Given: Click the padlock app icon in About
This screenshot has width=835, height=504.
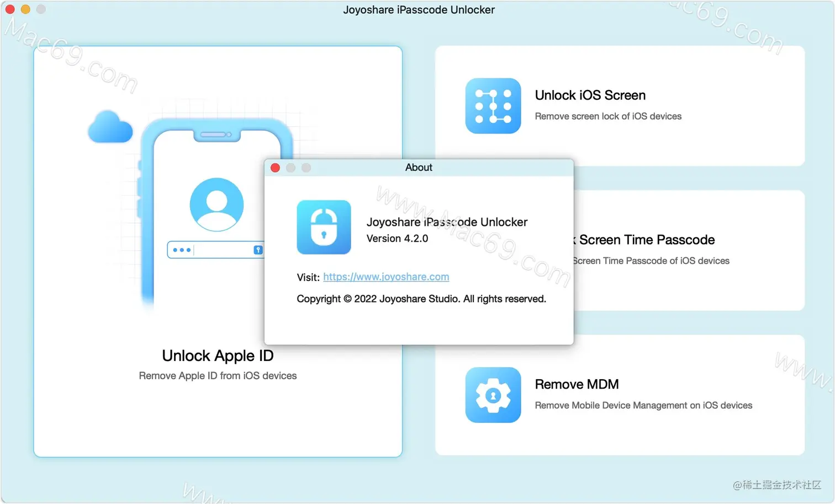Looking at the screenshot, I should pos(324,227).
